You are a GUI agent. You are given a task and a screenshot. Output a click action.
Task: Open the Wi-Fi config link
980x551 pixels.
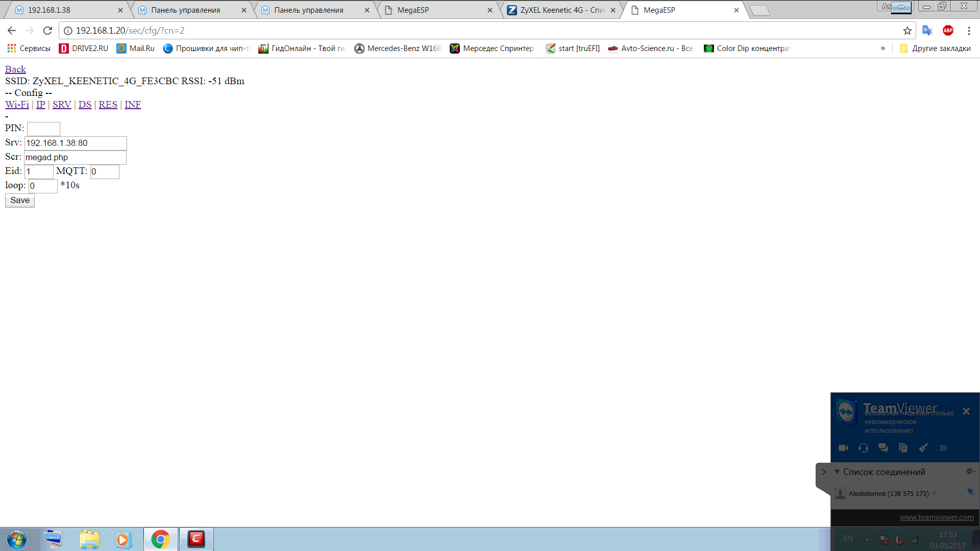click(17, 104)
